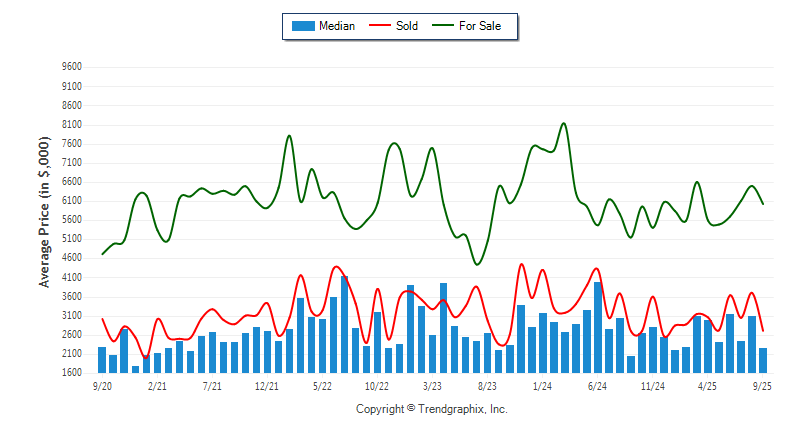Image resolution: width=800 pixels, height=434 pixels.
Task: Click the red Sold legend line icon
Action: tap(381, 26)
